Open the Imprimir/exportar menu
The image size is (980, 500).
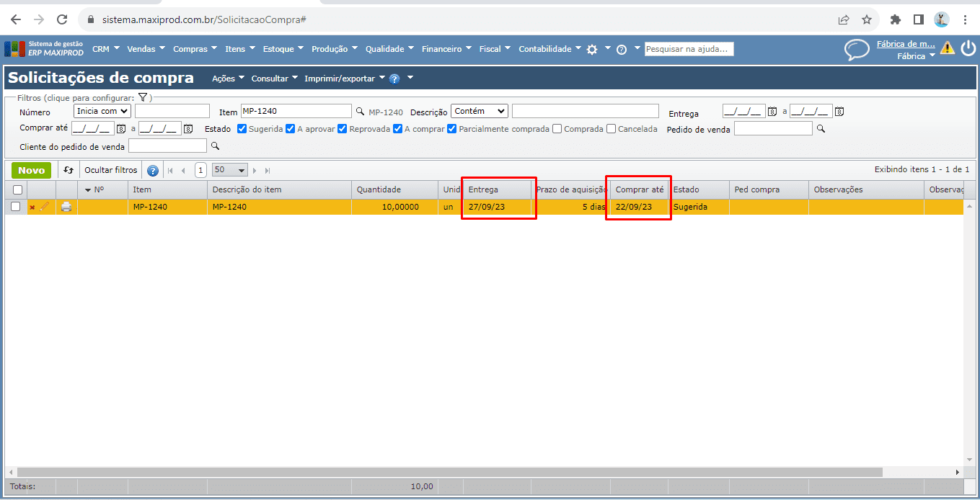point(344,79)
